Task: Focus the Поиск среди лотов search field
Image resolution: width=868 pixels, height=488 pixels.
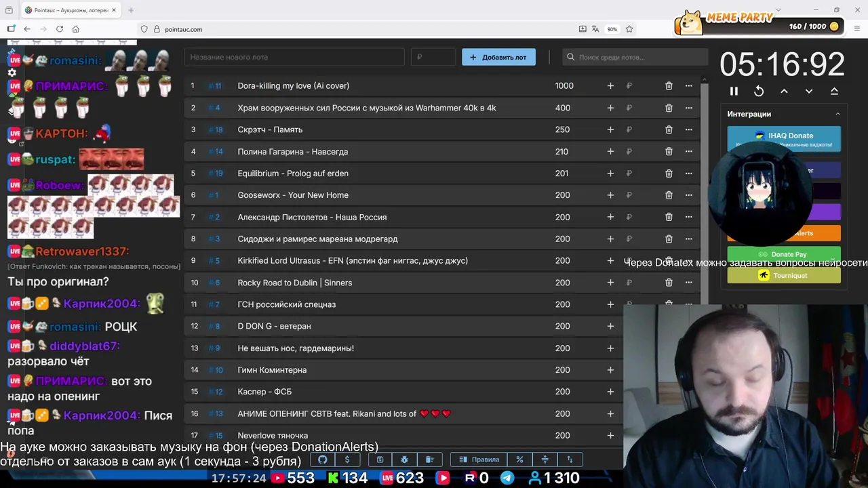Action: click(x=633, y=57)
